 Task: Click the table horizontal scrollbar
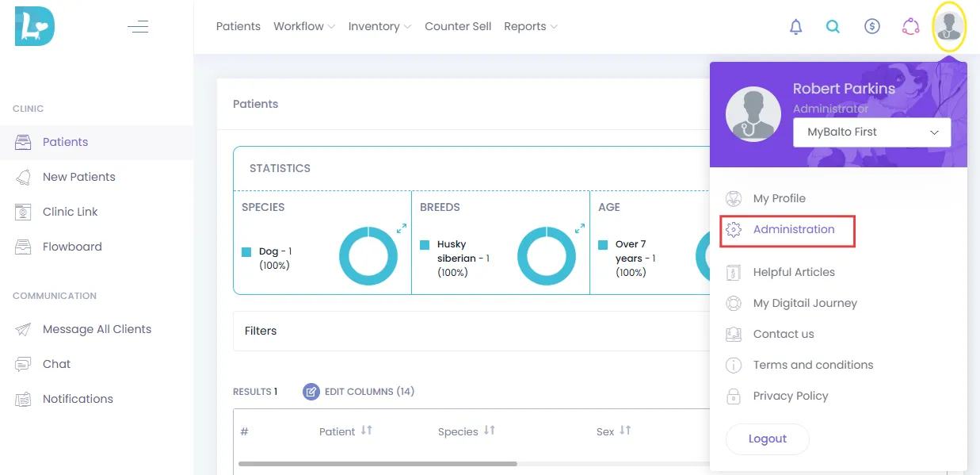pos(378,464)
